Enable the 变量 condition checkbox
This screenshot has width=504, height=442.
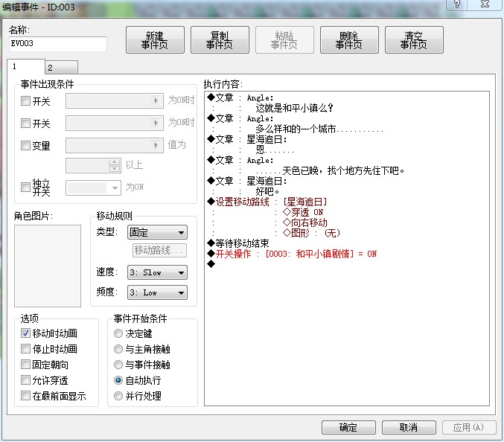pyautogui.click(x=25, y=145)
